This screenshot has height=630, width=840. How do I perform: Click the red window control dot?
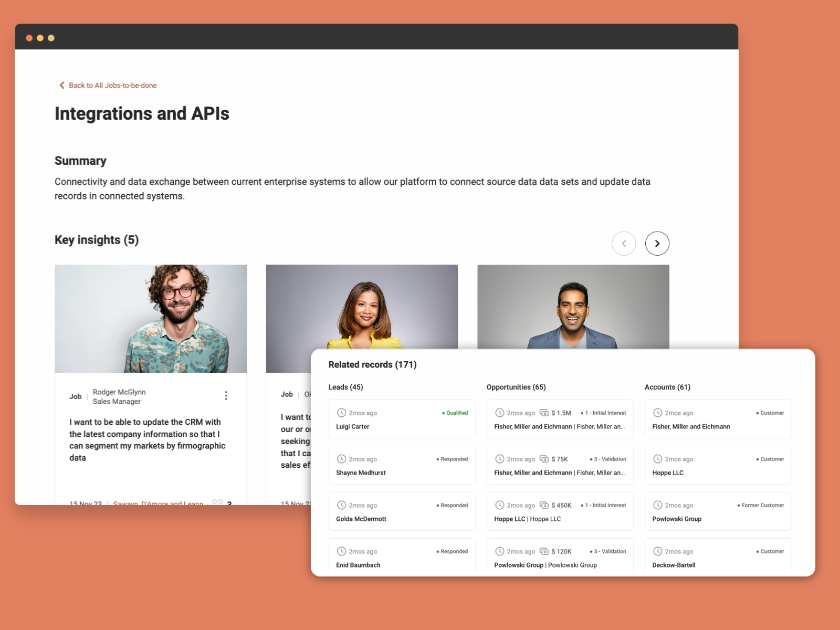click(29, 38)
